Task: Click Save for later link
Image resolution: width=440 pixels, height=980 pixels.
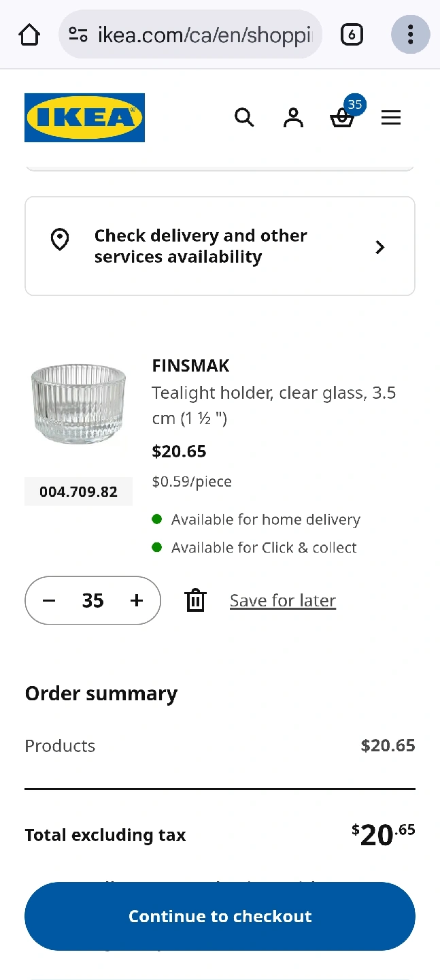Action: [283, 600]
